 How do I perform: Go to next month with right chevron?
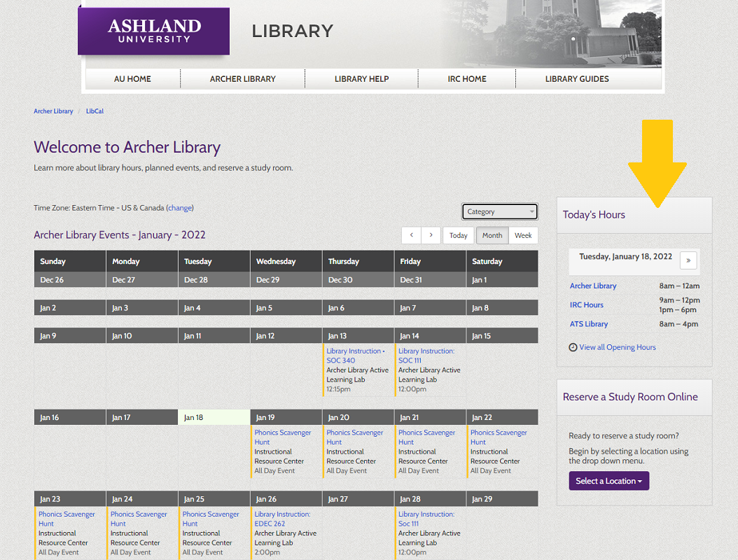click(x=431, y=235)
